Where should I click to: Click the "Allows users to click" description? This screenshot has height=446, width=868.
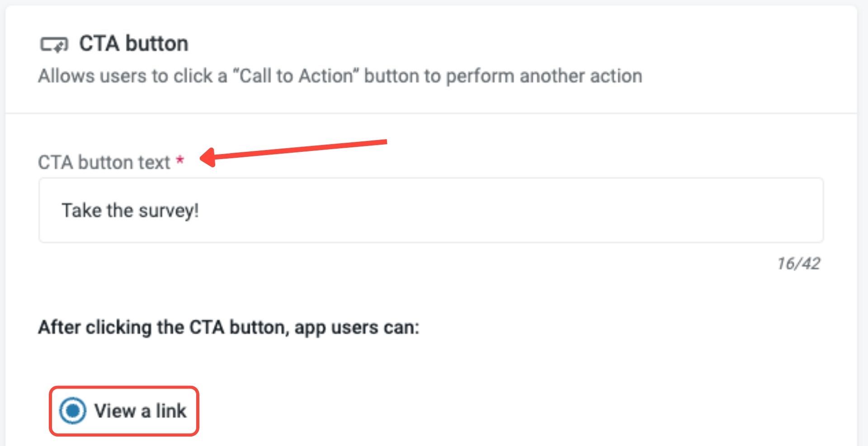[x=132, y=76]
